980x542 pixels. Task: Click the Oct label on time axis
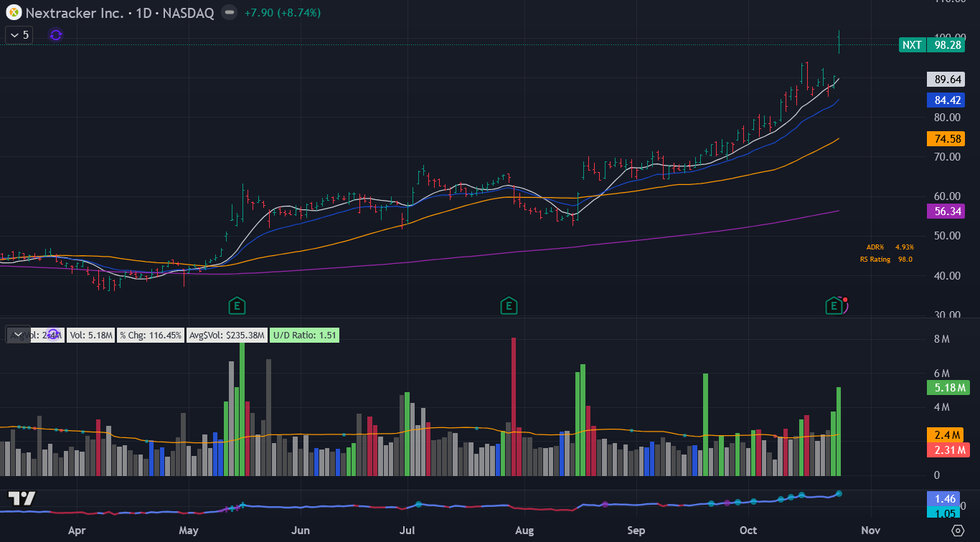click(748, 531)
